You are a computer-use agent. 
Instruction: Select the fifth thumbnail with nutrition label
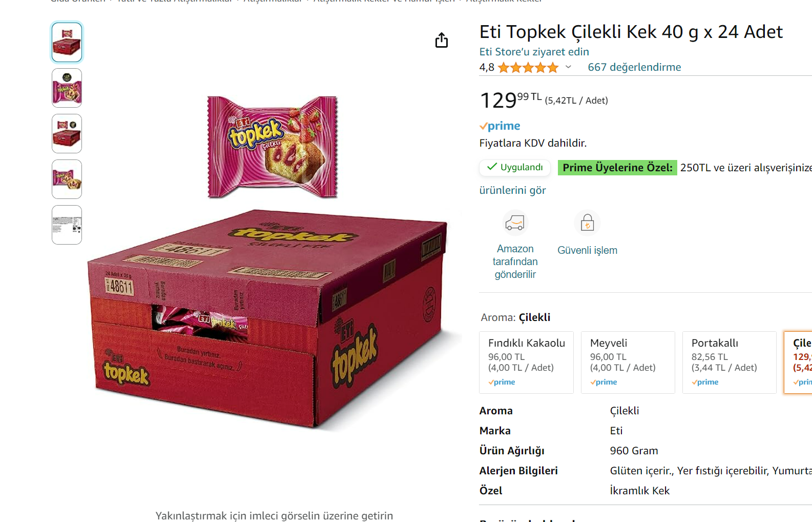click(x=67, y=225)
